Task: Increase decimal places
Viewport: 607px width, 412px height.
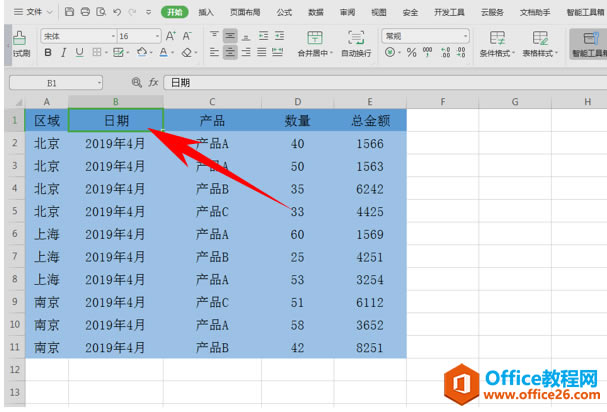Action: (x=446, y=52)
